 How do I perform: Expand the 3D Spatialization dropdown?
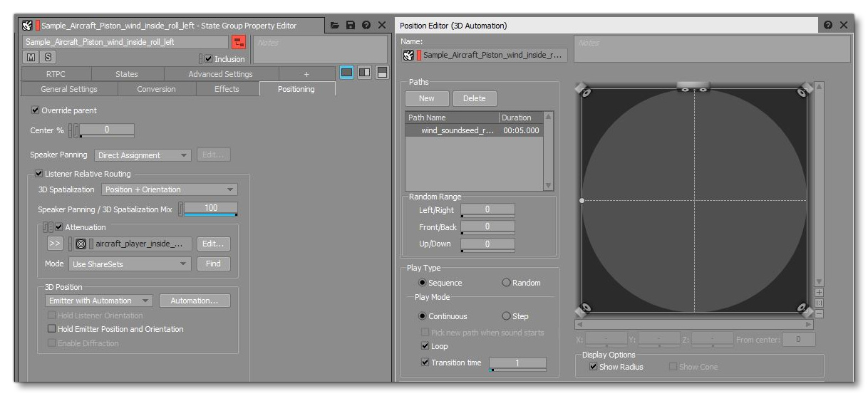[170, 189]
